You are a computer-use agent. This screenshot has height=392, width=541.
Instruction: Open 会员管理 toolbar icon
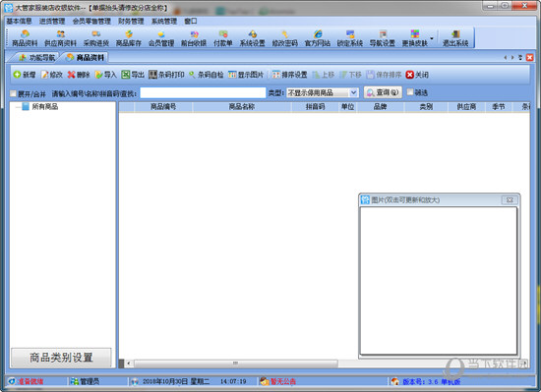pos(160,38)
